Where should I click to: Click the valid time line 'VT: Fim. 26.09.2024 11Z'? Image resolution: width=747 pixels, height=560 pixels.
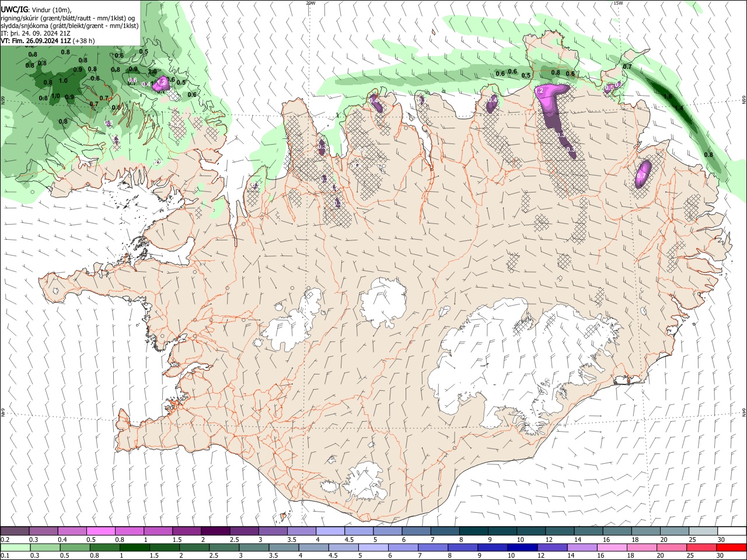(36, 41)
